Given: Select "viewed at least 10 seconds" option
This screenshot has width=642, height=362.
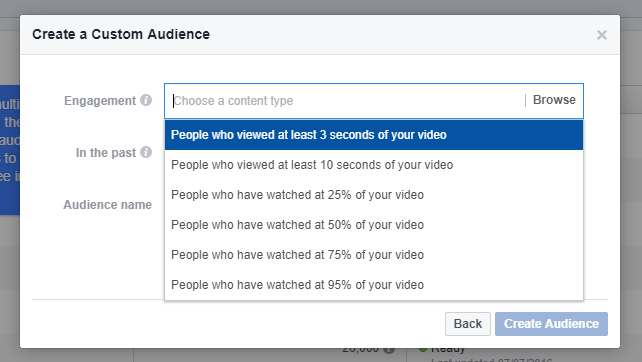Looking at the screenshot, I should tap(374, 165).
